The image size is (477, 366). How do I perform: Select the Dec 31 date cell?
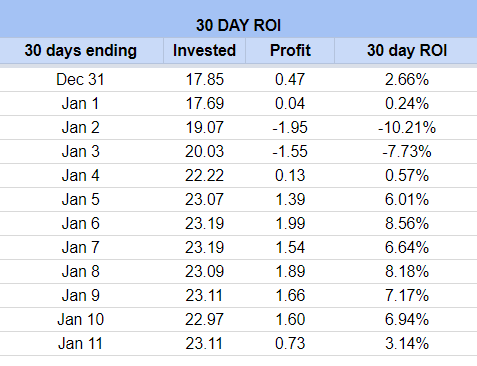click(81, 80)
